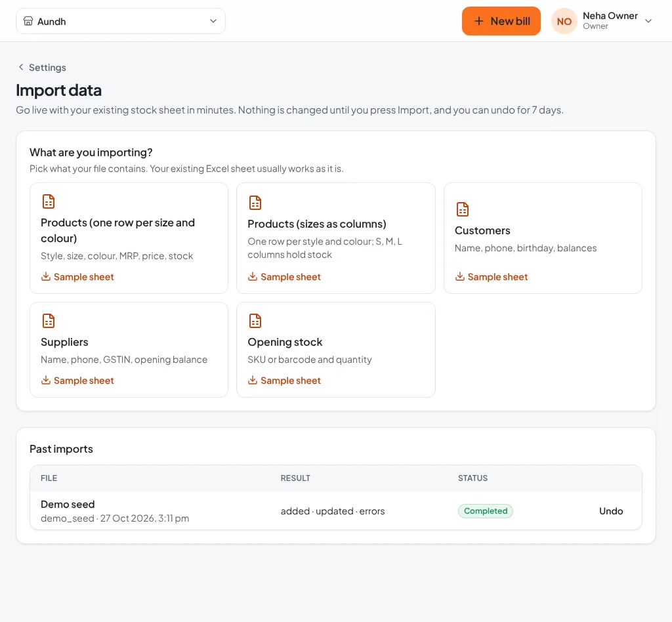Click download icon in Customers card

460,276
